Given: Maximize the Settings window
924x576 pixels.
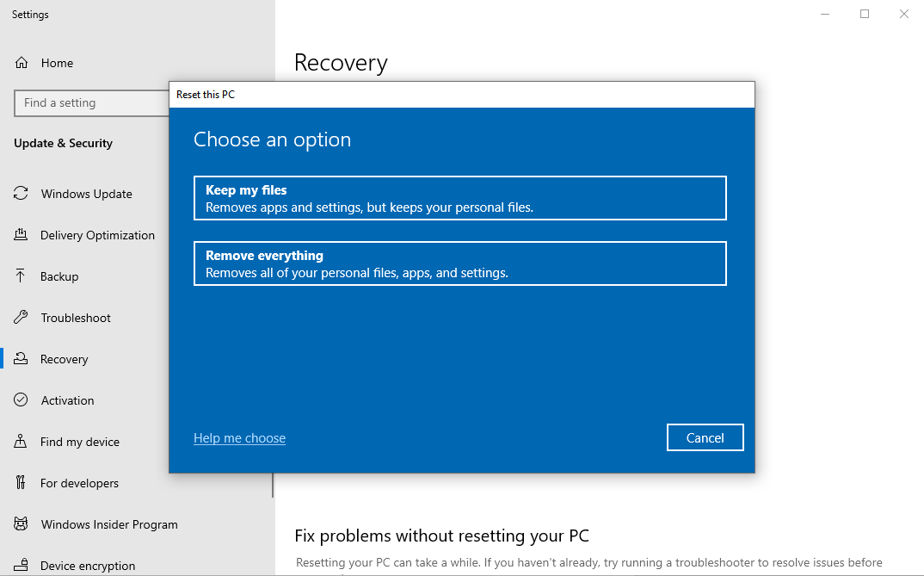Looking at the screenshot, I should 865,14.
